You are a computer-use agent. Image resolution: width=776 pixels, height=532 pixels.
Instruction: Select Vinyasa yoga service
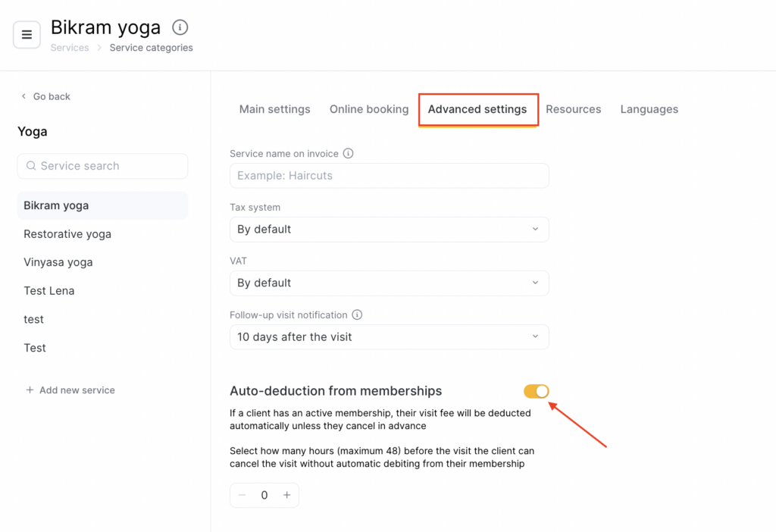click(x=58, y=262)
